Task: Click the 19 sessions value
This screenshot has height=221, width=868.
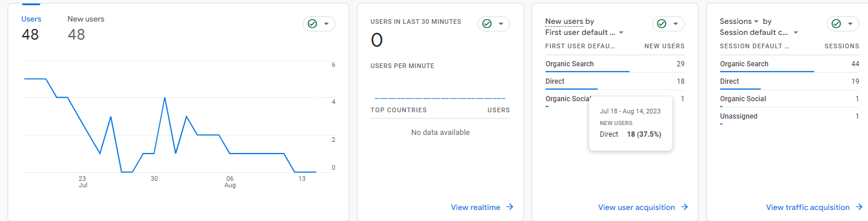Action: pyautogui.click(x=855, y=81)
